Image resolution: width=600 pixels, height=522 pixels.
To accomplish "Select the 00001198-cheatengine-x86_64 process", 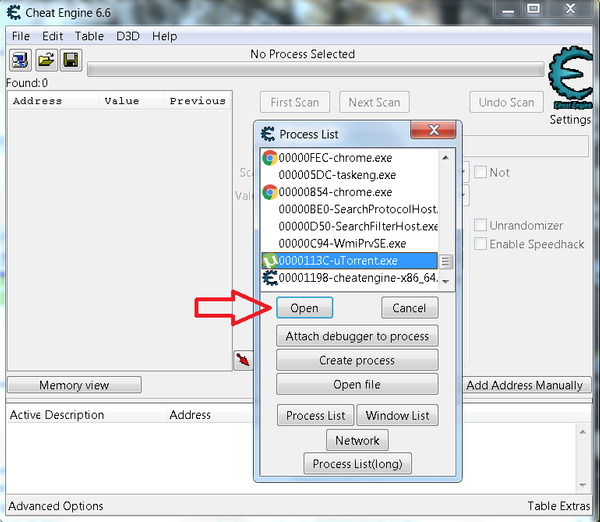I will [349, 278].
